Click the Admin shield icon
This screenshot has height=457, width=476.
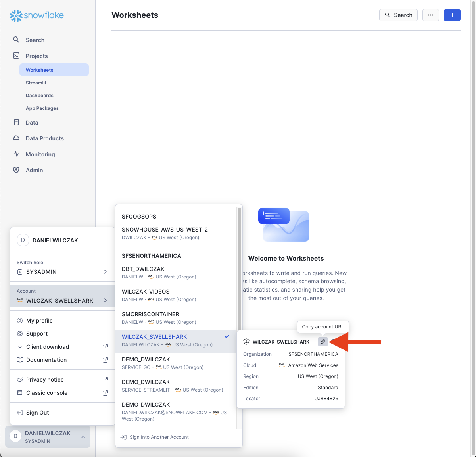[x=16, y=170]
